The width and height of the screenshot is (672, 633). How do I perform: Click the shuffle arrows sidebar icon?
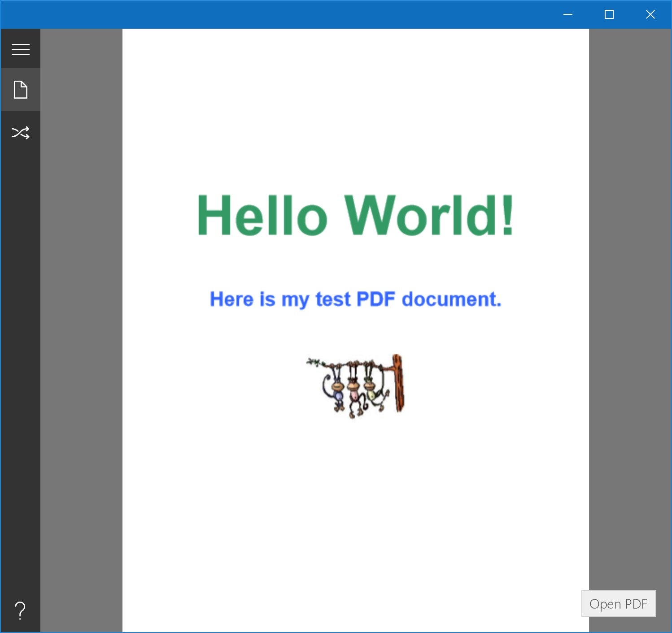pos(21,133)
